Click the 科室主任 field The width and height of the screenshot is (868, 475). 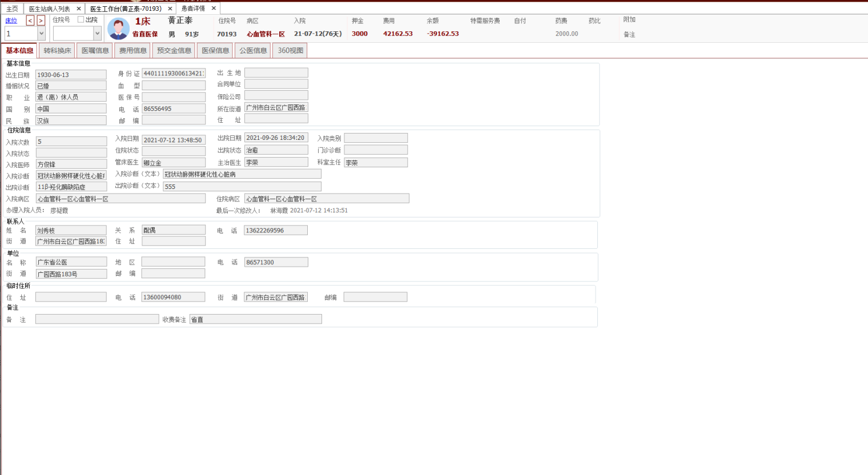tap(376, 163)
